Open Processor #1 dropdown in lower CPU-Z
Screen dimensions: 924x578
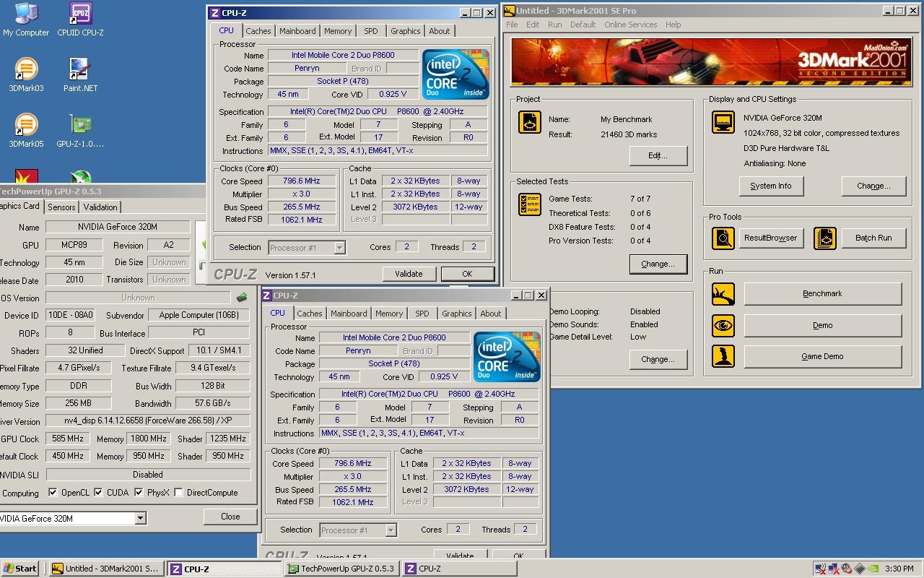[391, 530]
